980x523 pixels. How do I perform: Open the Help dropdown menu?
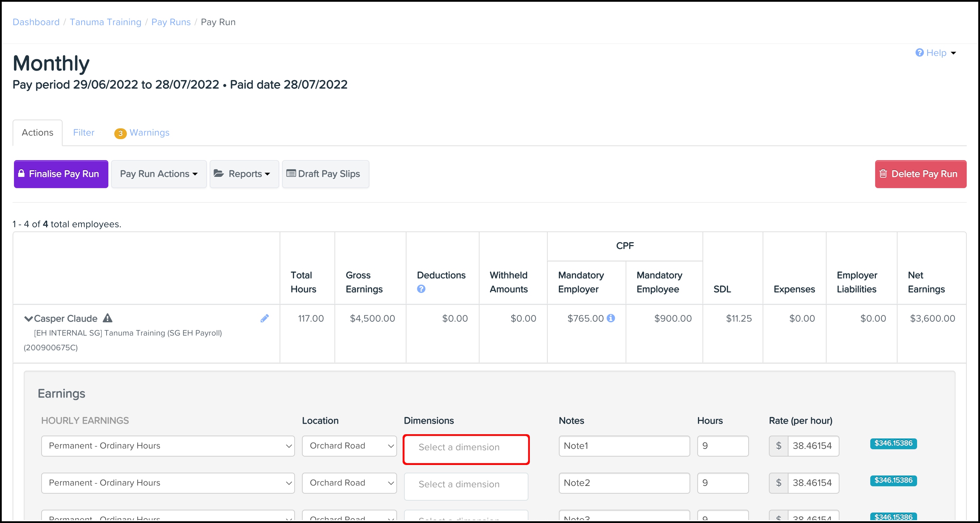point(936,53)
